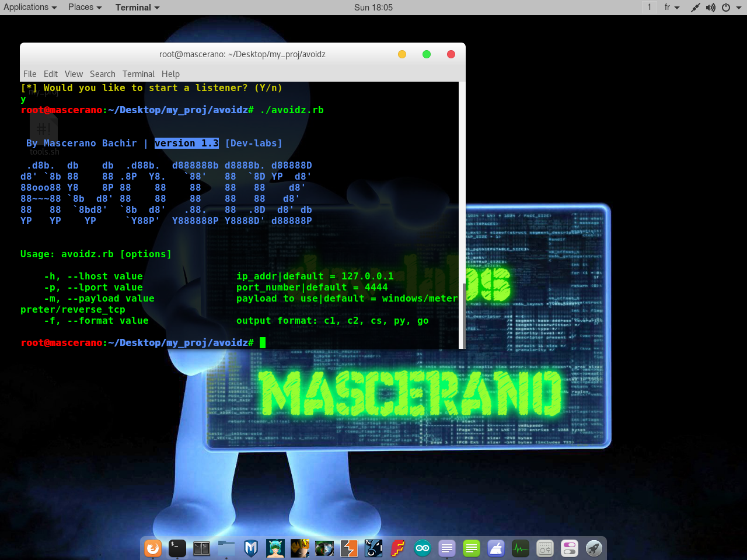Screen dimensions: 747x560
Task: Open the green notes dock icon
Action: (x=472, y=548)
